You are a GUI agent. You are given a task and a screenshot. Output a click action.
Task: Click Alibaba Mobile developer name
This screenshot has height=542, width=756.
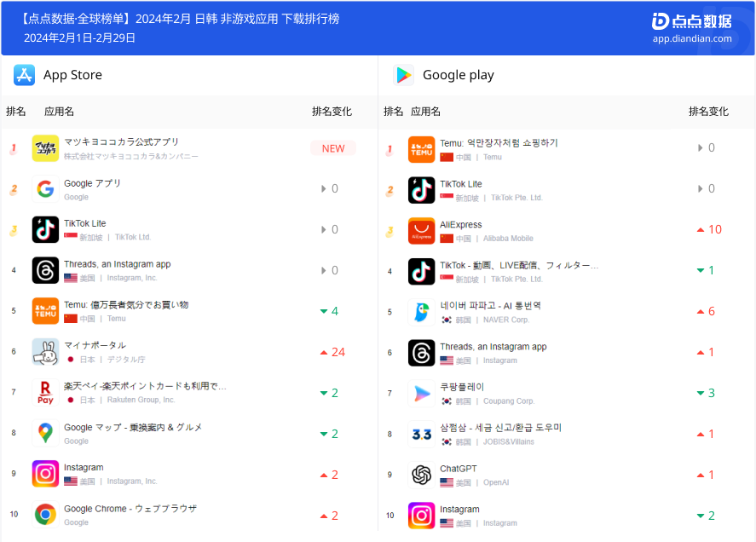click(508, 239)
